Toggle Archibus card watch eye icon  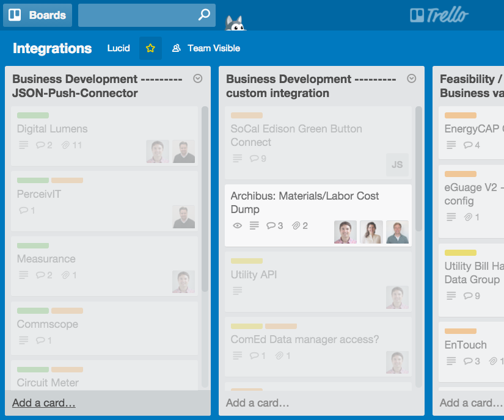coord(237,225)
